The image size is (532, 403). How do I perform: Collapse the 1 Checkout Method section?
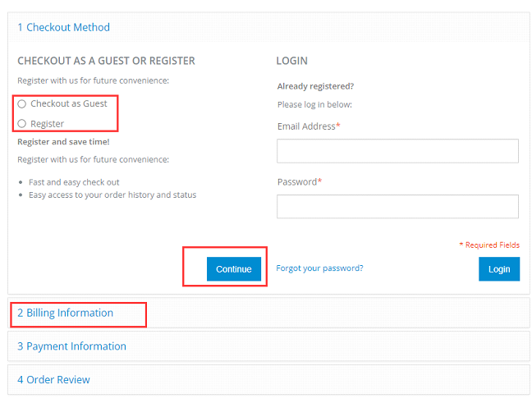pyautogui.click(x=63, y=27)
